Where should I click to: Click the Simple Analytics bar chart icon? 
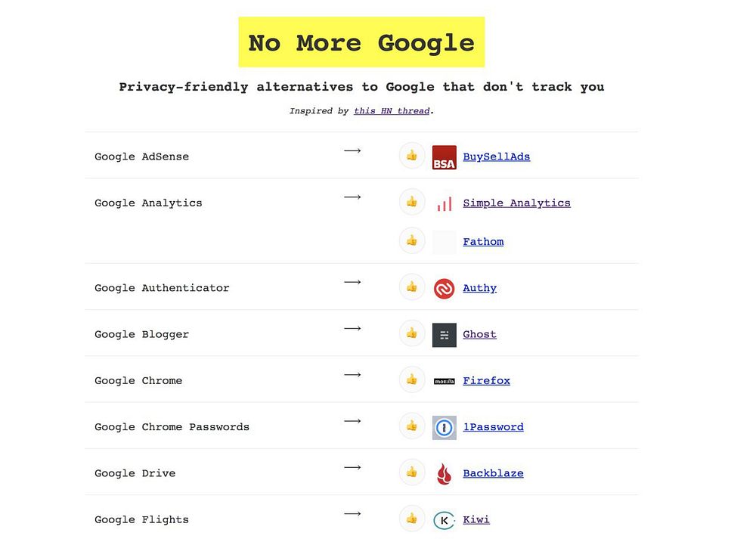pyautogui.click(x=445, y=203)
